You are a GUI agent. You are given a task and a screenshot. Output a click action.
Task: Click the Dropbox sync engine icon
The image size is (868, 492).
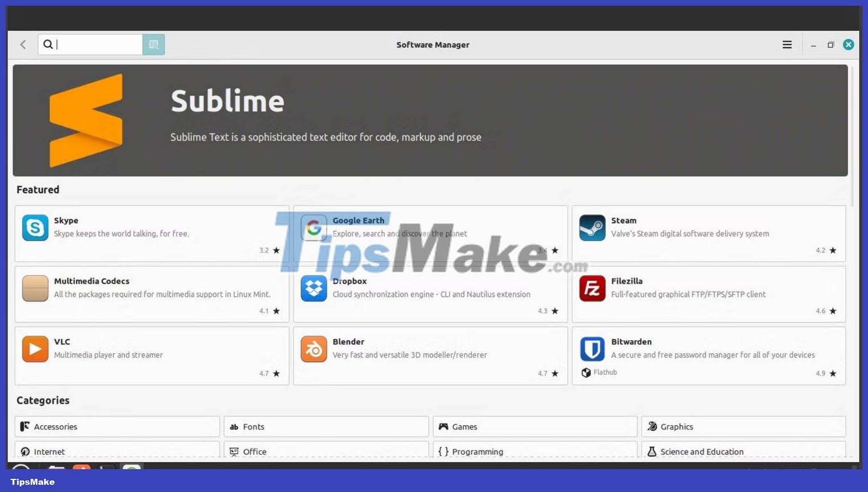(314, 288)
